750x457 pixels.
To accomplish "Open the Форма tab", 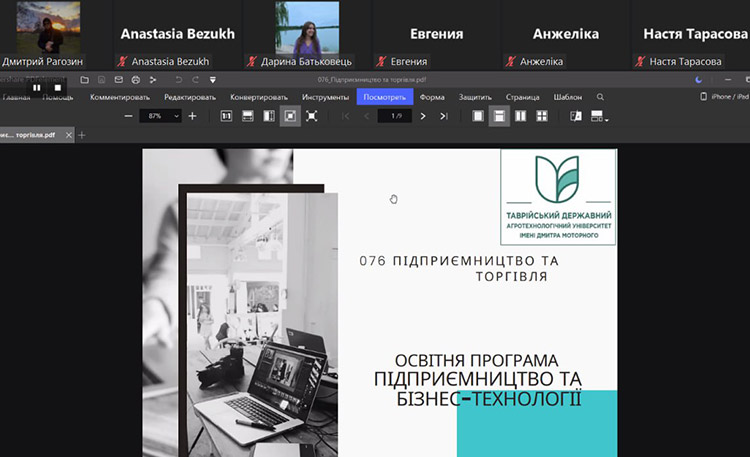I will pyautogui.click(x=432, y=97).
